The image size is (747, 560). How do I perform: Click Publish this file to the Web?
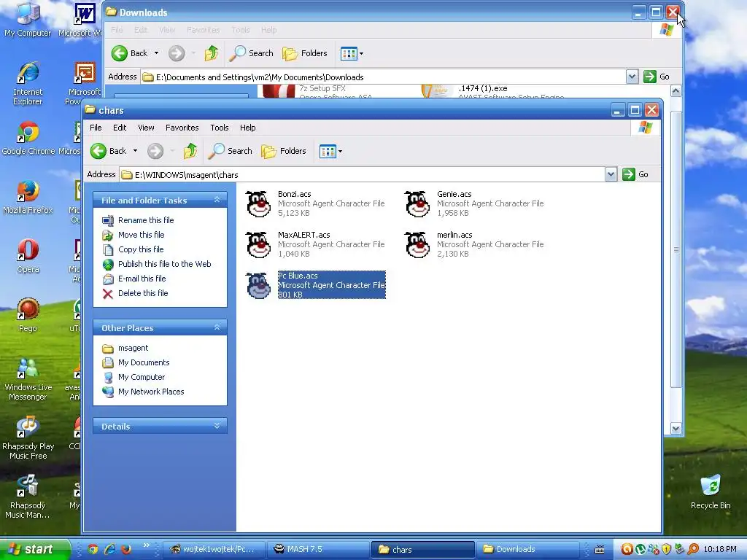tap(164, 264)
